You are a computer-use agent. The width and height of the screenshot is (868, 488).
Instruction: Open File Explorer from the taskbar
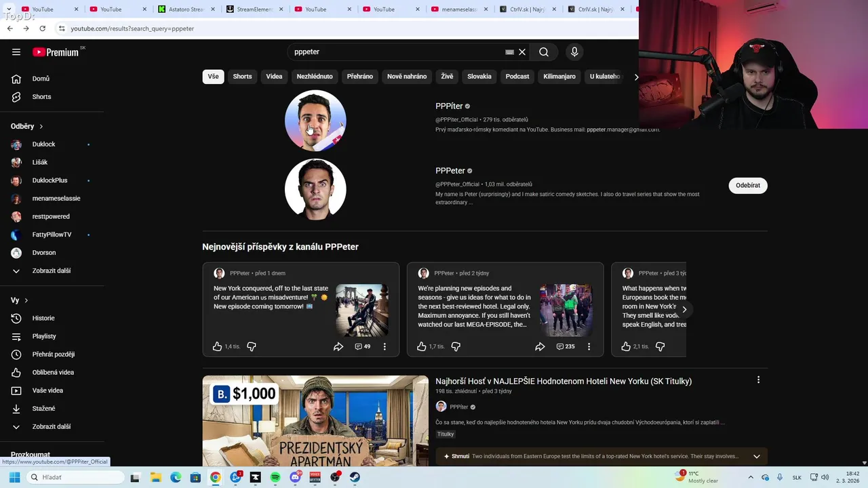pos(155,477)
